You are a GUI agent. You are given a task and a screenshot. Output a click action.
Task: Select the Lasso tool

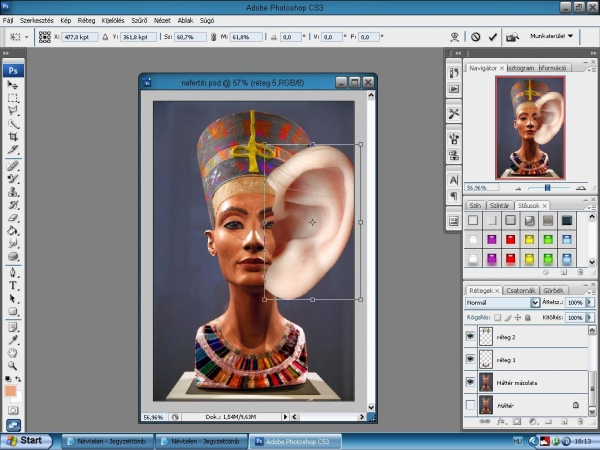13,111
